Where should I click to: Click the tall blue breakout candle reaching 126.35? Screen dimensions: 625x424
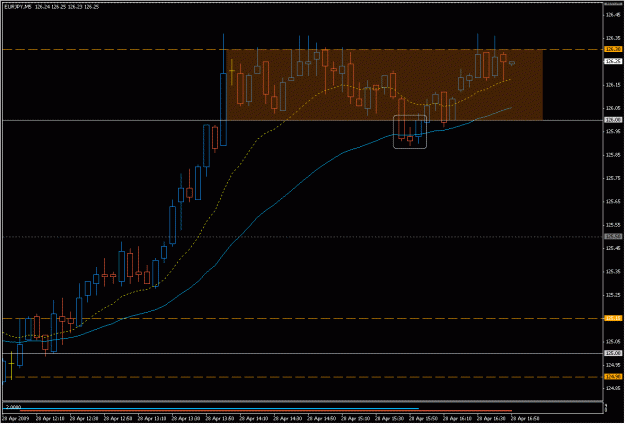tap(224, 90)
